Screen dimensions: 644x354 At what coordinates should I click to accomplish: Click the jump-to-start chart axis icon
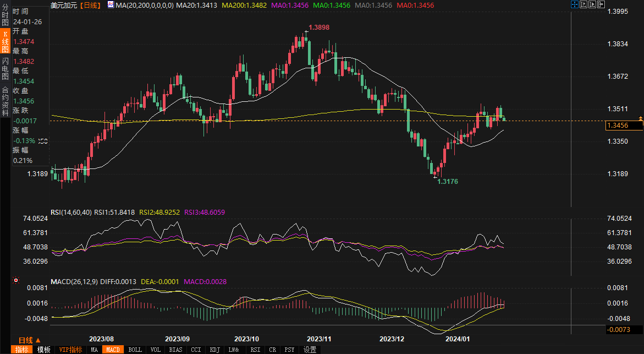tap(583, 4)
